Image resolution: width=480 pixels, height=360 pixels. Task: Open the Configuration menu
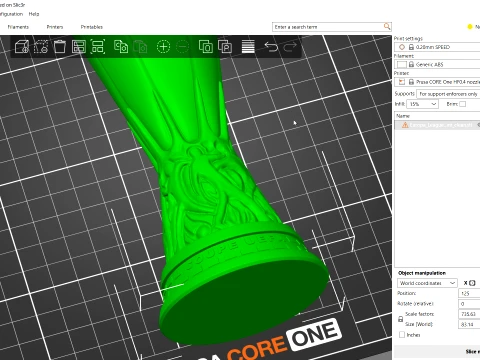click(x=11, y=14)
